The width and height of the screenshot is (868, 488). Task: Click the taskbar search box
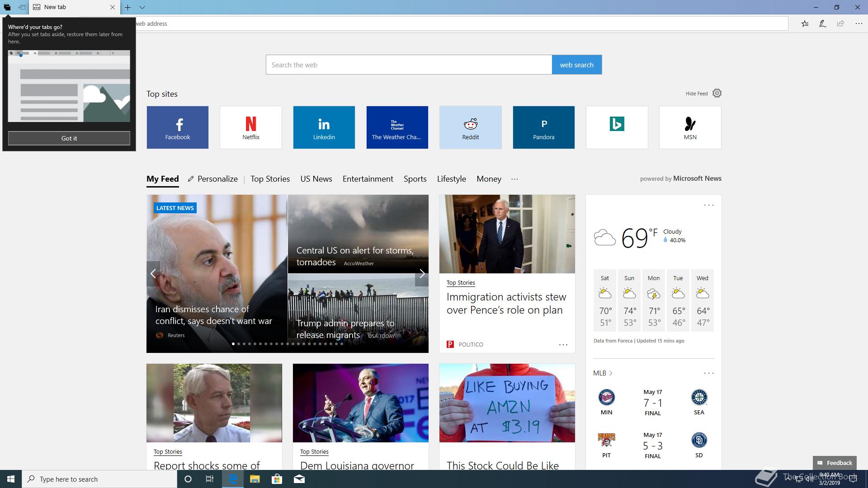[99, 479]
